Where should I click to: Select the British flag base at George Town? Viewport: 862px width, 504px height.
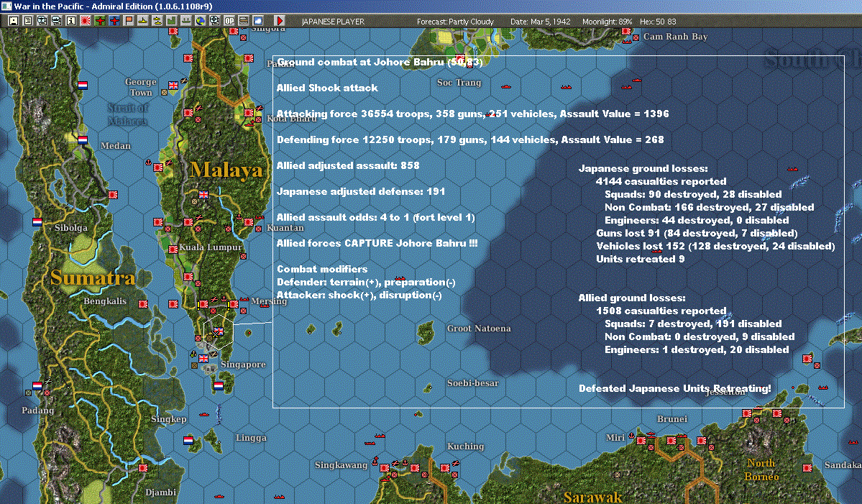point(173,85)
